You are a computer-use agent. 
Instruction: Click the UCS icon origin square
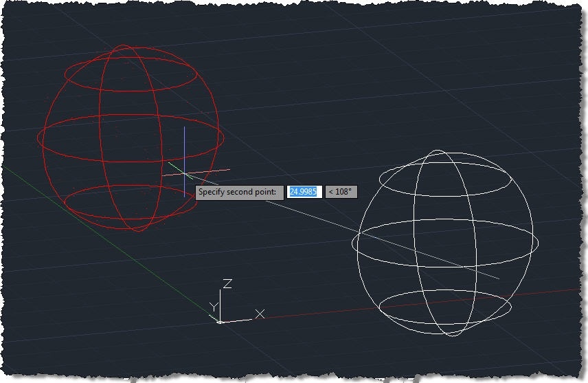pos(219,321)
